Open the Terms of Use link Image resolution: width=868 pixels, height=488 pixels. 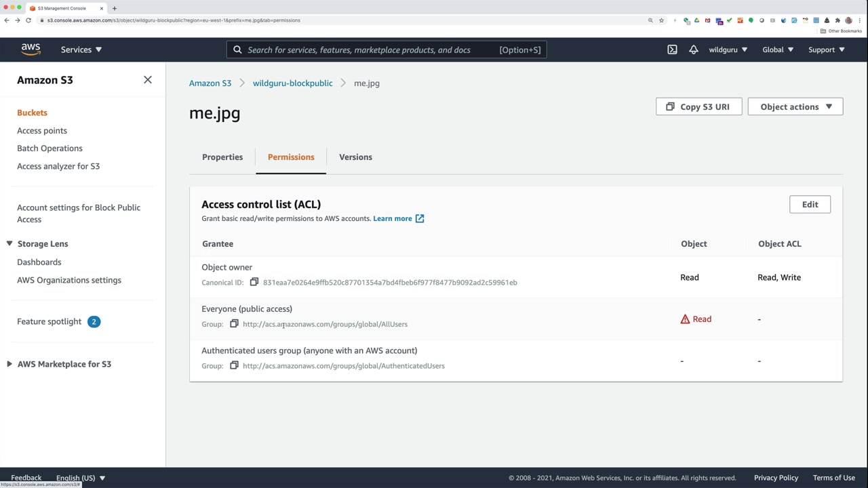coord(834,478)
